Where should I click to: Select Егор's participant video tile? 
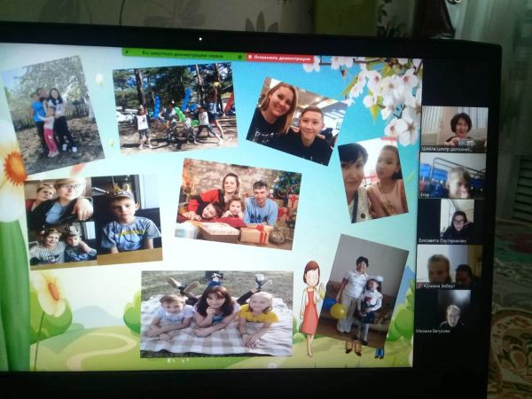[452, 175]
